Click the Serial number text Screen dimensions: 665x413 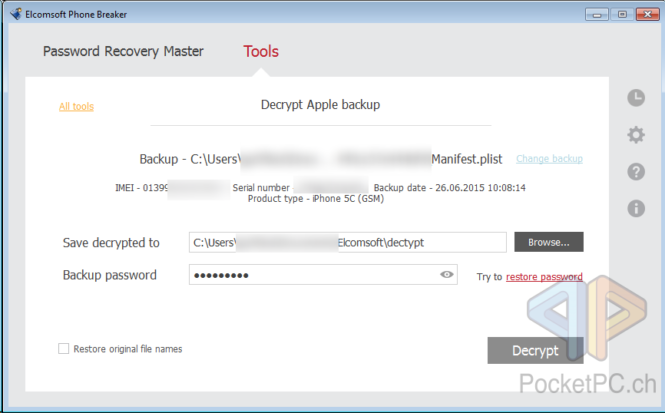[261, 187]
